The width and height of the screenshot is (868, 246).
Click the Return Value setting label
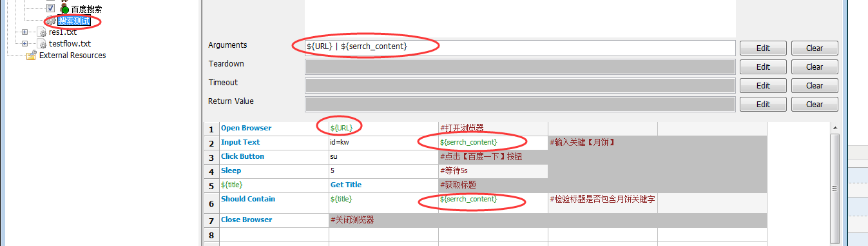click(x=231, y=101)
